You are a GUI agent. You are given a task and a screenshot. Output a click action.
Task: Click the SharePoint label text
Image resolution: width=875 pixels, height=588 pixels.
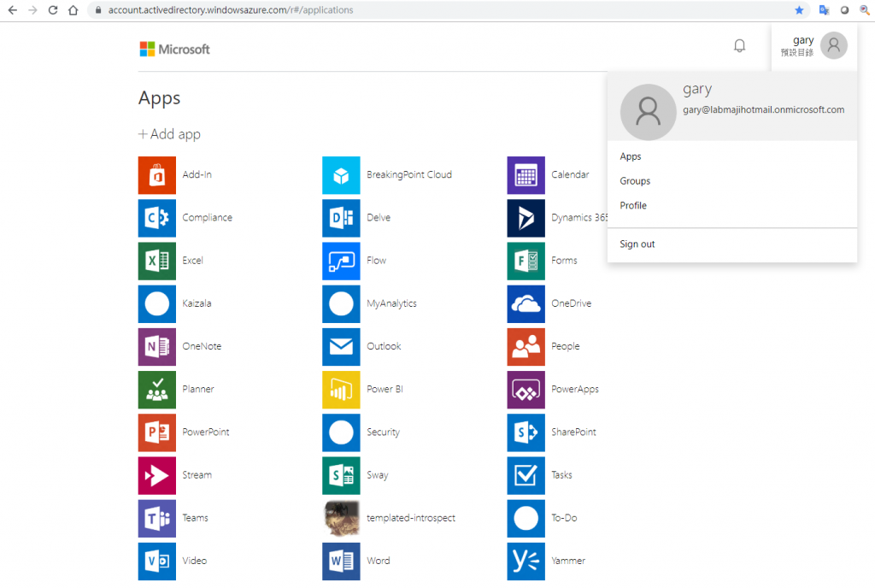(x=573, y=432)
